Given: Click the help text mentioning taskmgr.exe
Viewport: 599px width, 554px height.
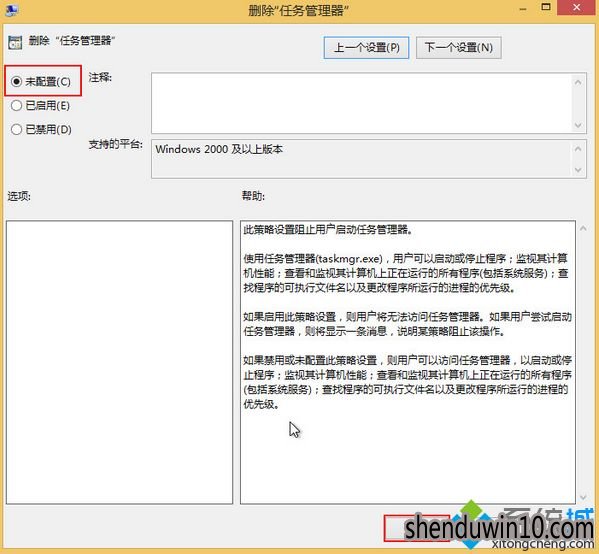Looking at the screenshot, I should 406,273.
